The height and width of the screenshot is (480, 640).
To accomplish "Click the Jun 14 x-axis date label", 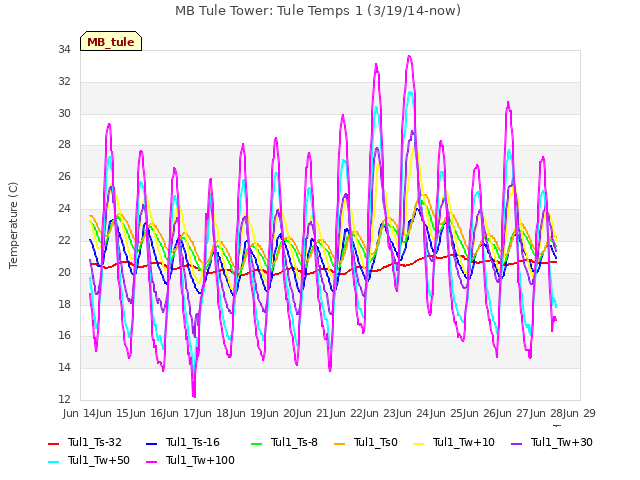I will [80, 413].
